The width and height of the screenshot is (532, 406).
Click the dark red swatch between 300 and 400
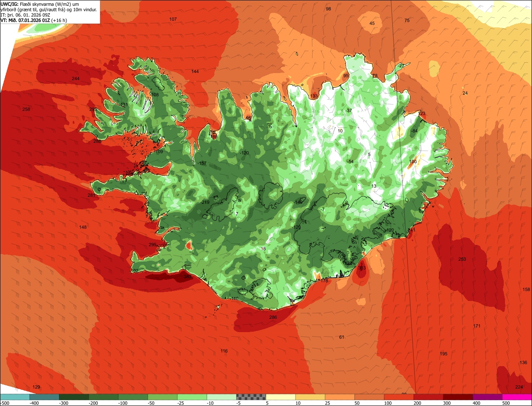coord(458,397)
